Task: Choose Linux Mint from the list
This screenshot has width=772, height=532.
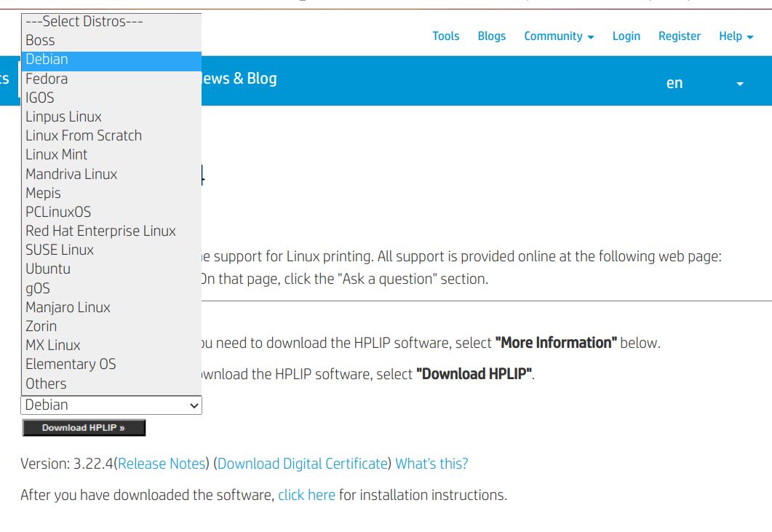Action: click(x=111, y=155)
